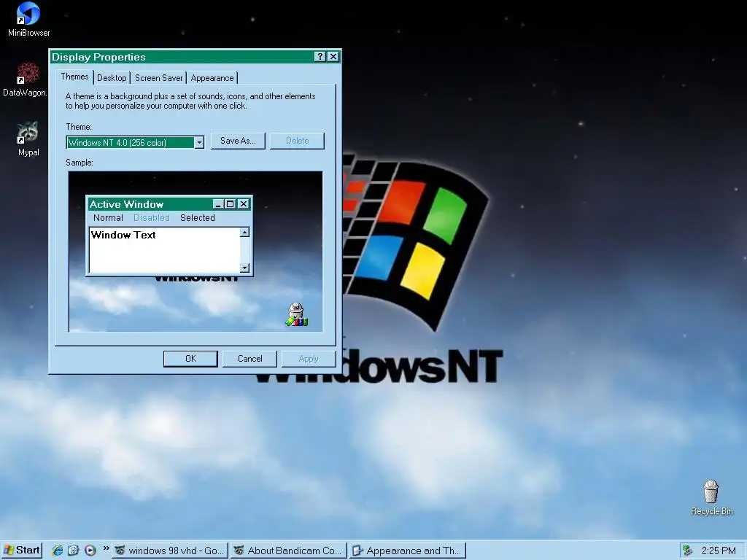Select the Recycle Bin desktop icon
747x560 pixels.
[711, 497]
